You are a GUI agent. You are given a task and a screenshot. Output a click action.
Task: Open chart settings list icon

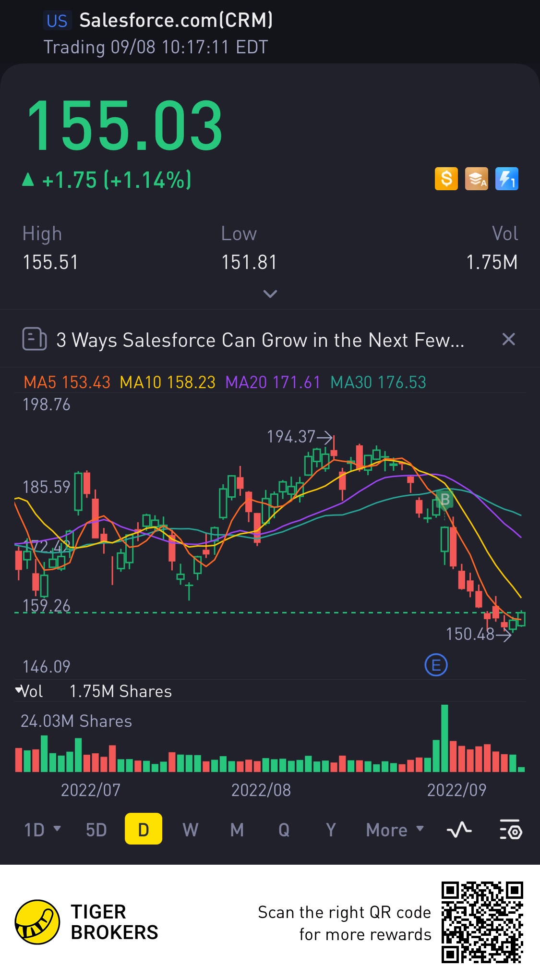[x=511, y=830]
